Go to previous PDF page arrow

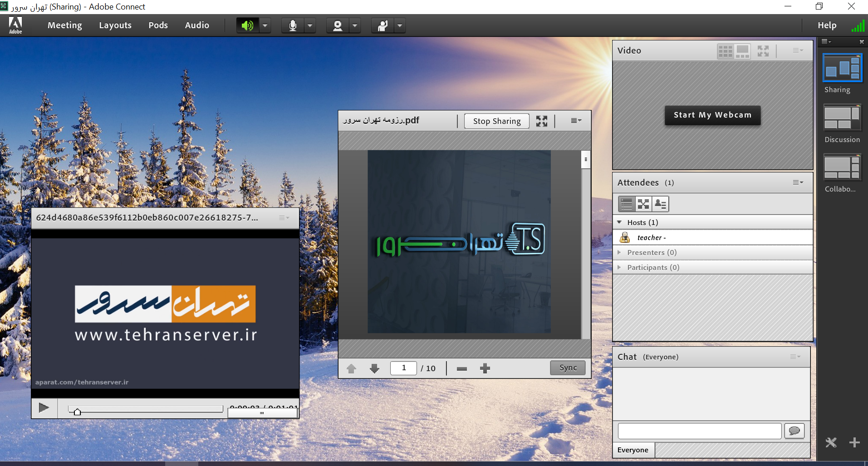coord(351,368)
